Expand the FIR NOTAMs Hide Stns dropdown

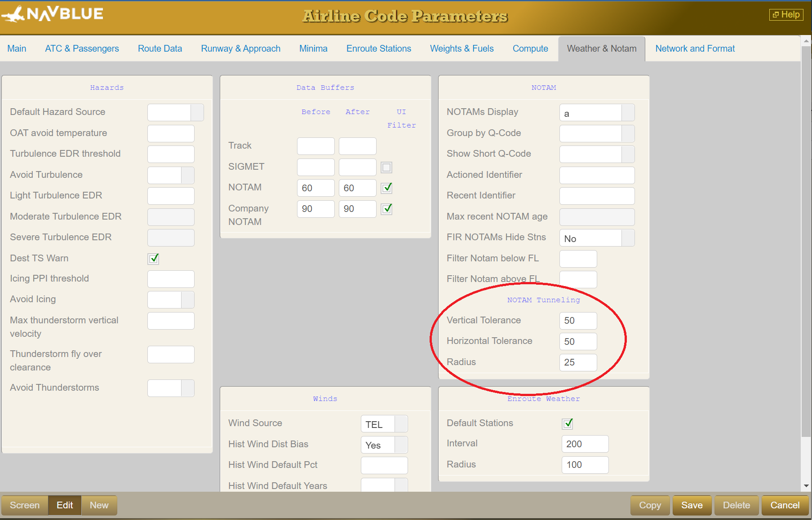point(628,238)
